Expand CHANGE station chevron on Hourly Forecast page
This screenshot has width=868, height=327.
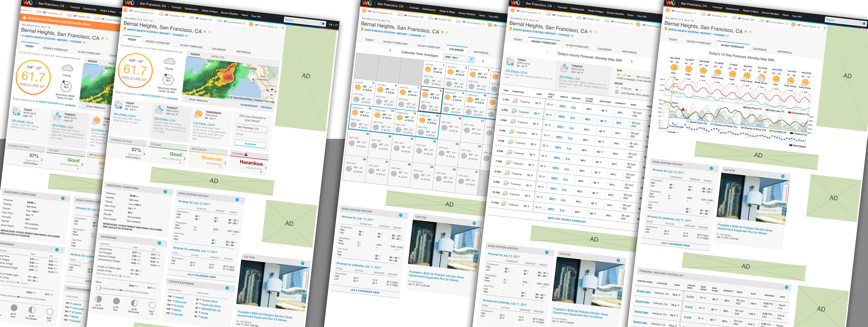pos(572,36)
